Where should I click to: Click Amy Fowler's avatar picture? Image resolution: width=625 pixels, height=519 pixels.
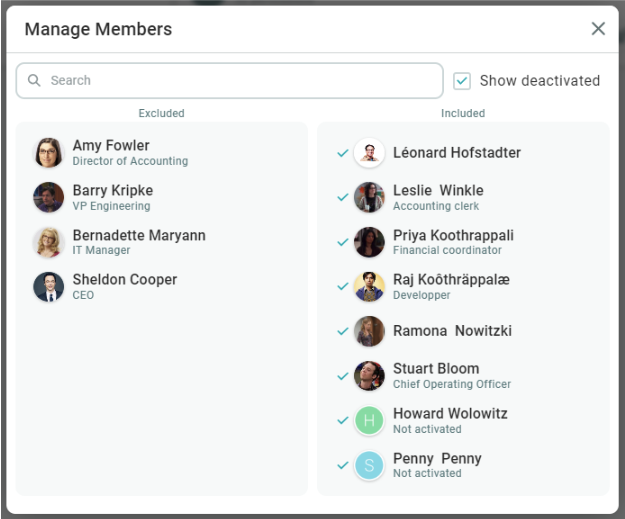tap(48, 153)
